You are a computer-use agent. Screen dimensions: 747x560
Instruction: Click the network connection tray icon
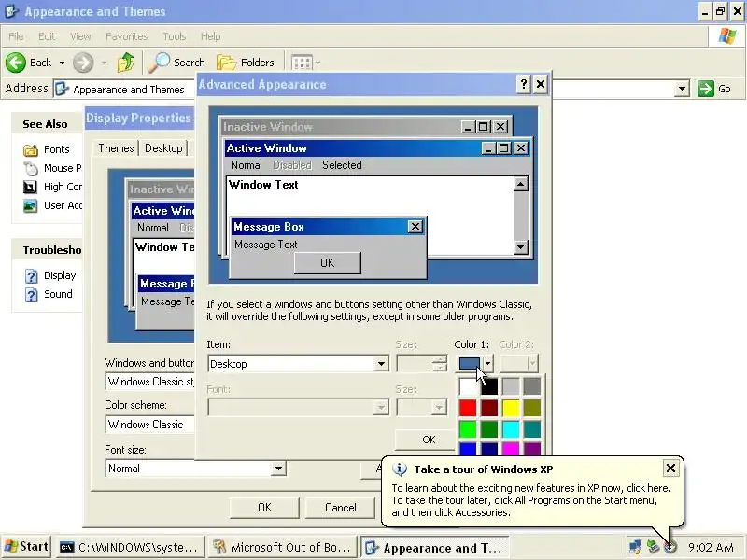pos(635,547)
